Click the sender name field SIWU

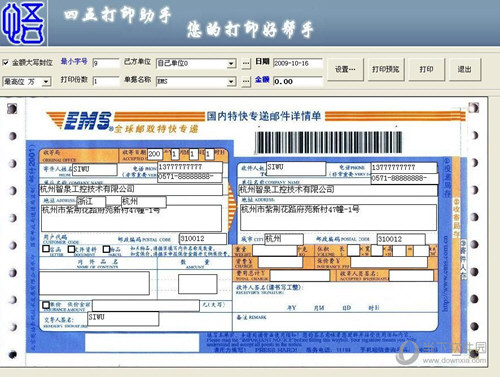coord(95,169)
